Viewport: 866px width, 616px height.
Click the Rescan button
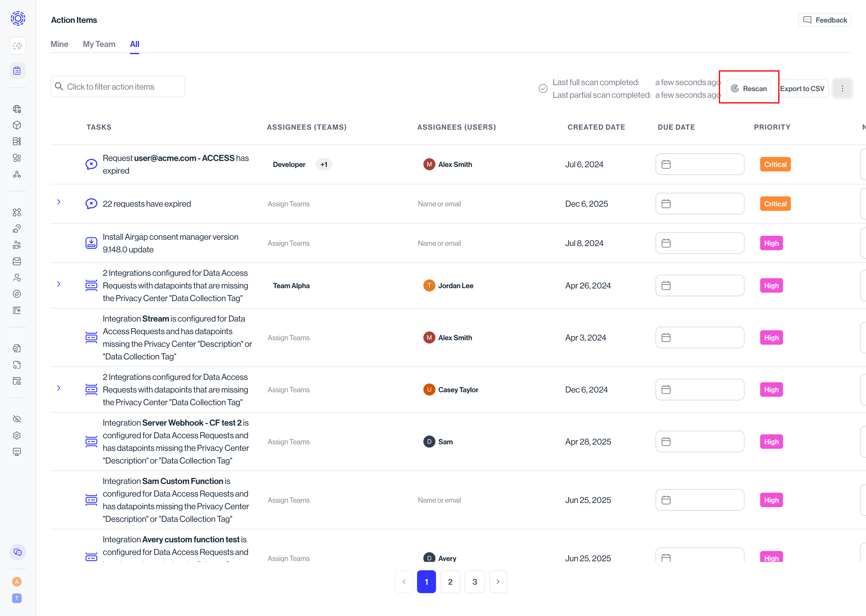748,88
